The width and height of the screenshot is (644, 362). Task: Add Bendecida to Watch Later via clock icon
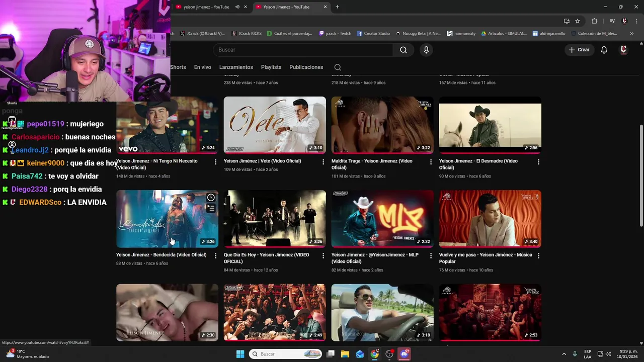point(211,197)
